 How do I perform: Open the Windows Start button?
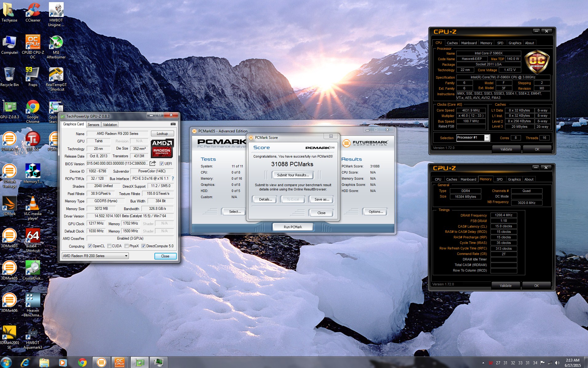[6, 362]
